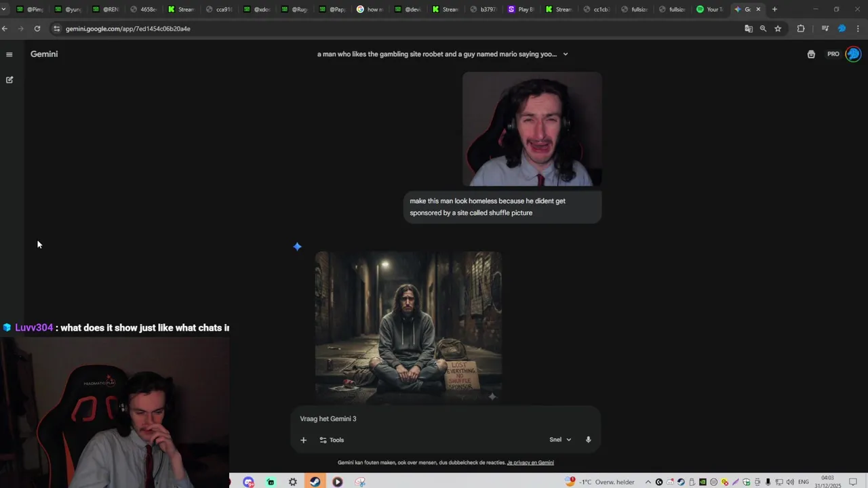Viewport: 868px width, 488px height.
Task: Click the Windows Security shield tray icon
Action: point(747,482)
